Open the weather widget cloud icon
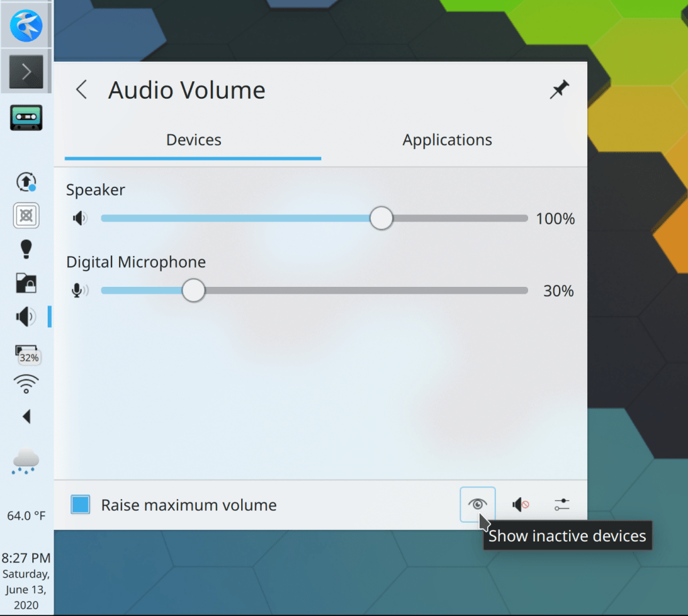This screenshot has height=616, width=688. point(26,463)
